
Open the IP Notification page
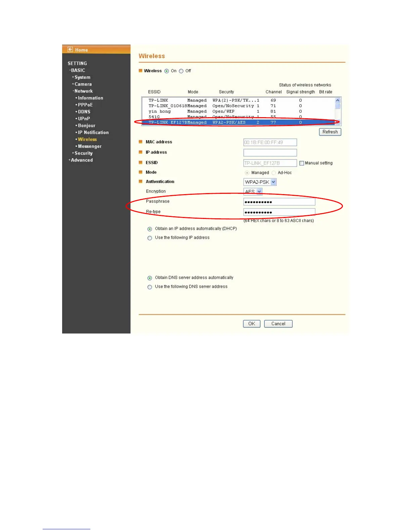pyautogui.click(x=93, y=133)
